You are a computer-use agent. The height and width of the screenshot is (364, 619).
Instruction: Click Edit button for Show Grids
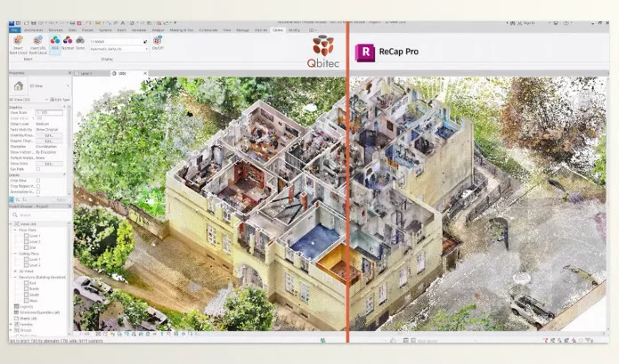(x=49, y=163)
